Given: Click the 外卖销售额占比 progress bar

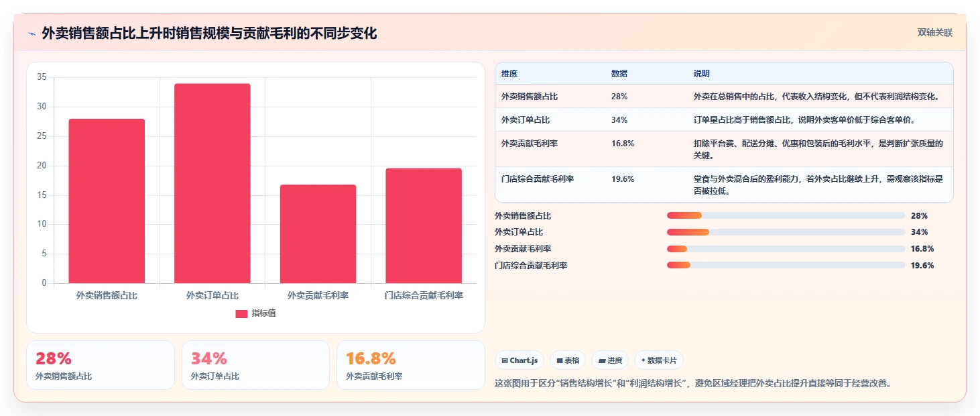Looking at the screenshot, I should pyautogui.click(x=786, y=215).
